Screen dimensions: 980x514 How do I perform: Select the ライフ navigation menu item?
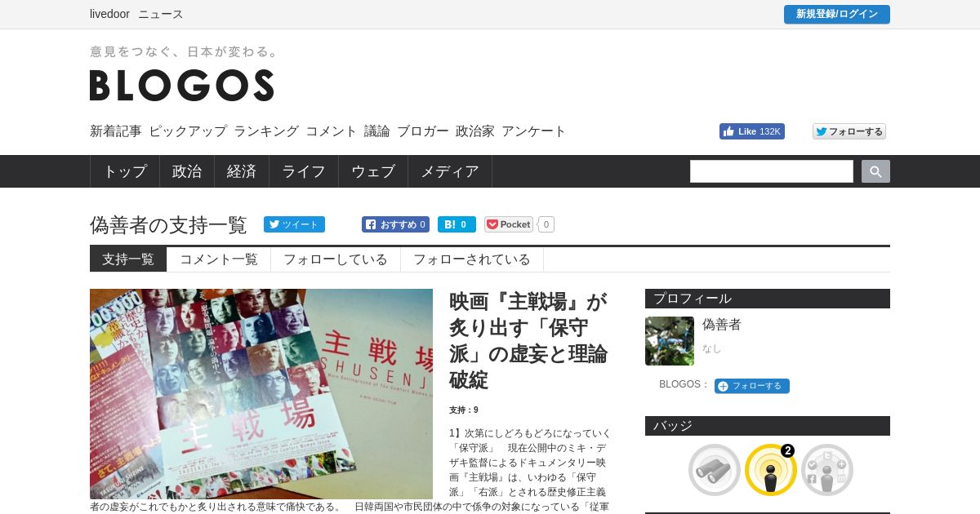tap(304, 171)
